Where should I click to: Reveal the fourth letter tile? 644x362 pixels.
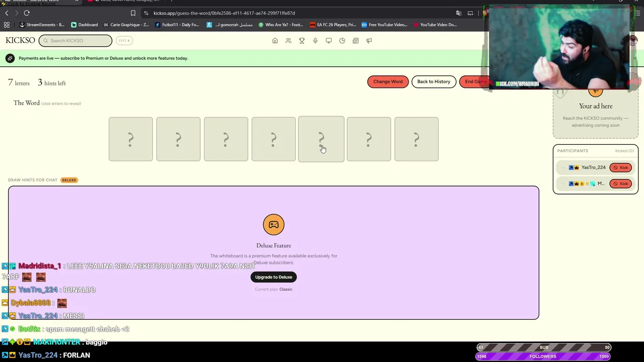coord(274,139)
